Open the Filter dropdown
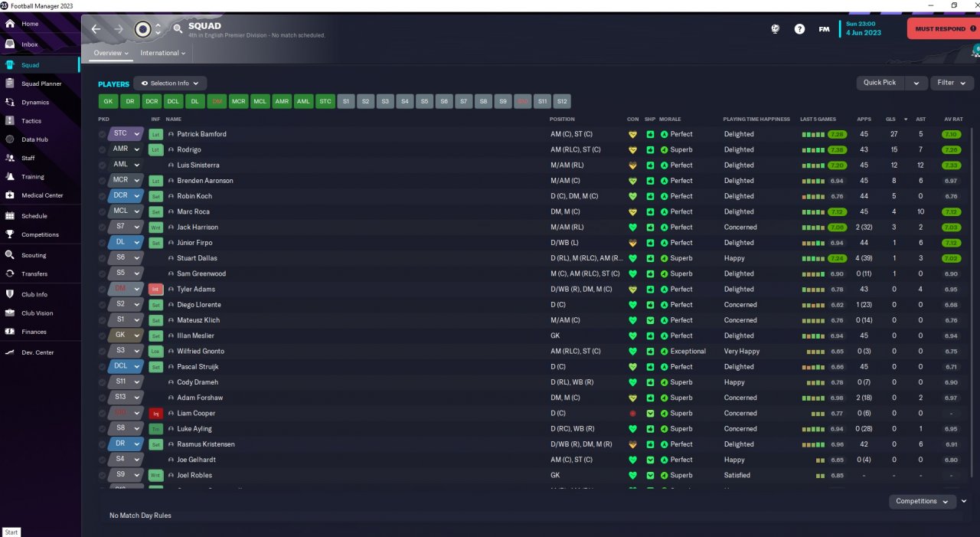Viewport: 980px width, 537px height. click(x=952, y=83)
